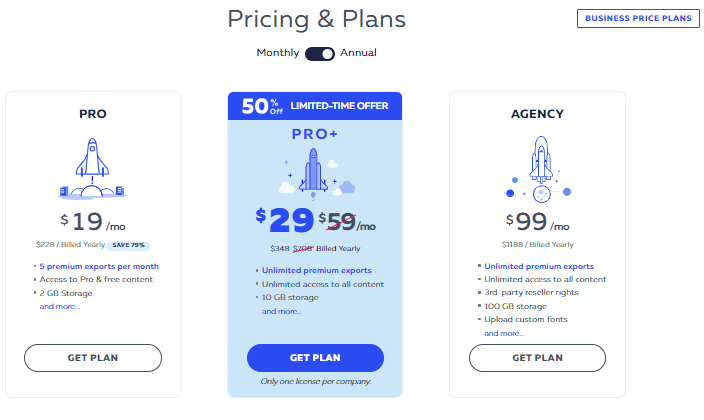Click the 50% Off limited-time offer banner

(x=315, y=106)
